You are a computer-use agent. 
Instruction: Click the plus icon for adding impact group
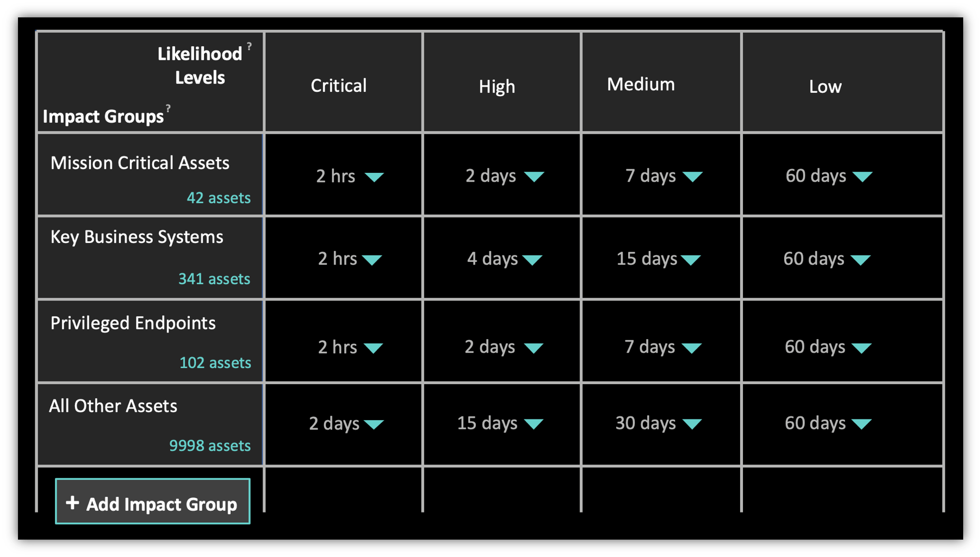tap(72, 503)
